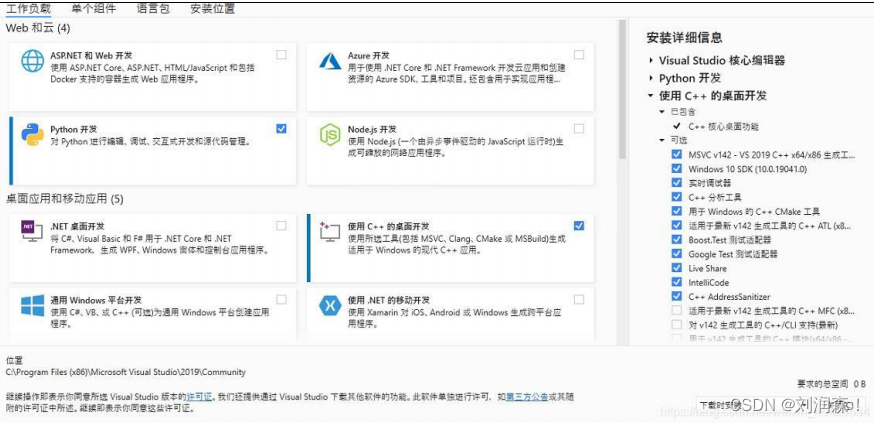The image size is (874, 423).
Task: Enable the 通用 Windows 平台开发 checkbox
Action: click(x=281, y=300)
